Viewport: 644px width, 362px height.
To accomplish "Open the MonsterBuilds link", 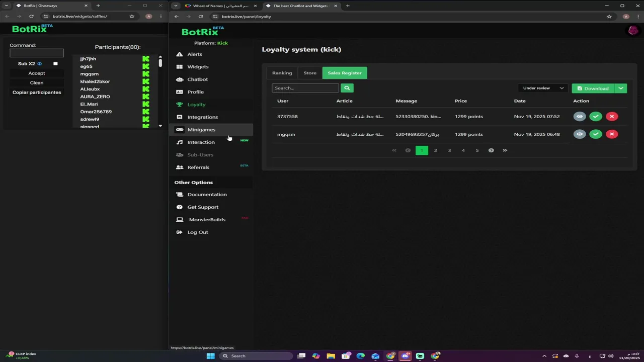I will (207, 220).
